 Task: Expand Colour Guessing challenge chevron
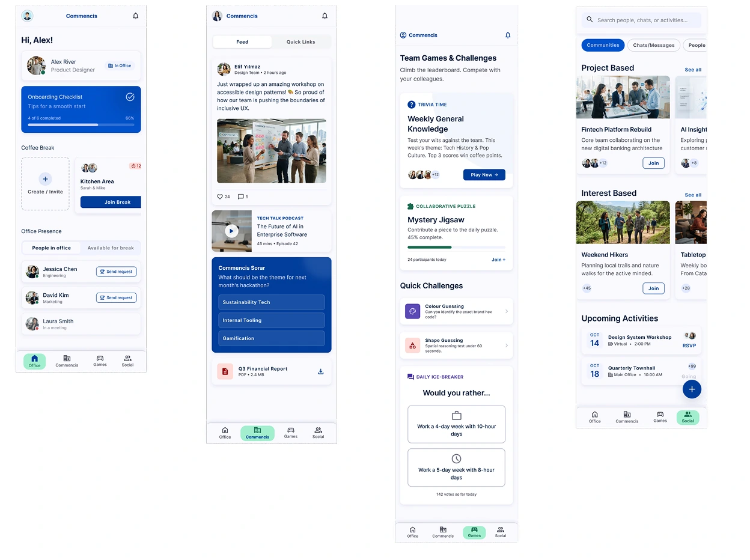click(507, 311)
